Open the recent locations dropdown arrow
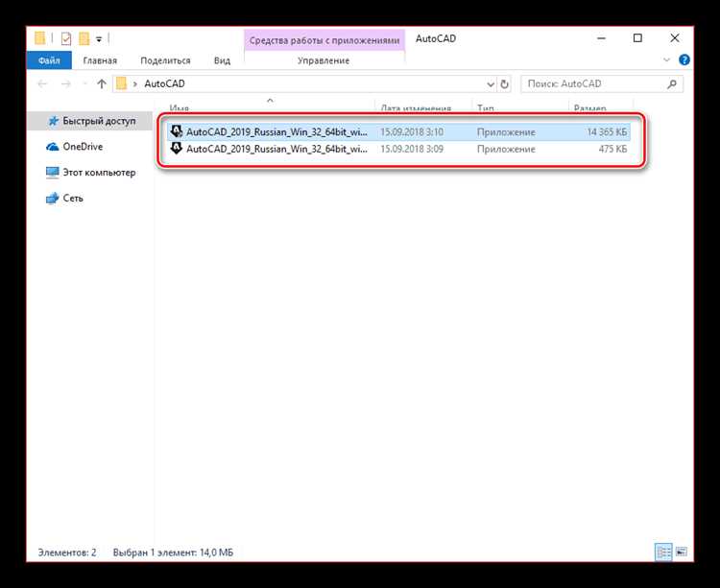This screenshot has height=588, width=720. [84, 84]
